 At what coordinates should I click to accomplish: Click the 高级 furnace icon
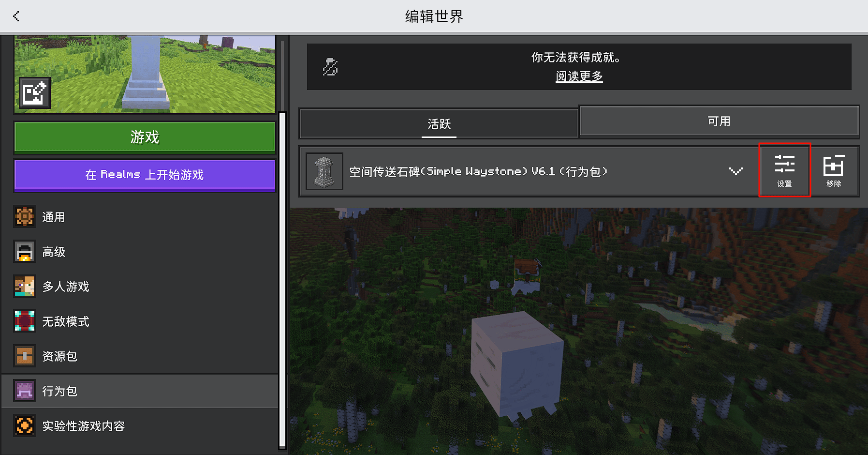click(25, 251)
